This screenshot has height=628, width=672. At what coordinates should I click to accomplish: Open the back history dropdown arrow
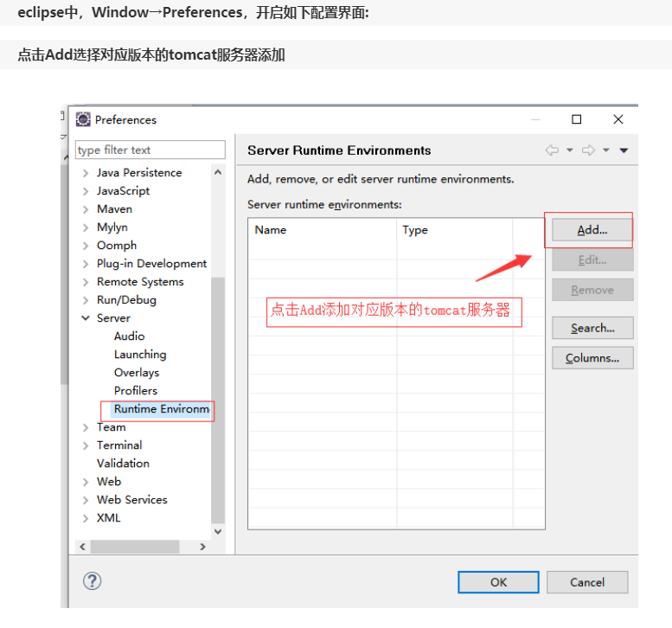pyautogui.click(x=570, y=150)
